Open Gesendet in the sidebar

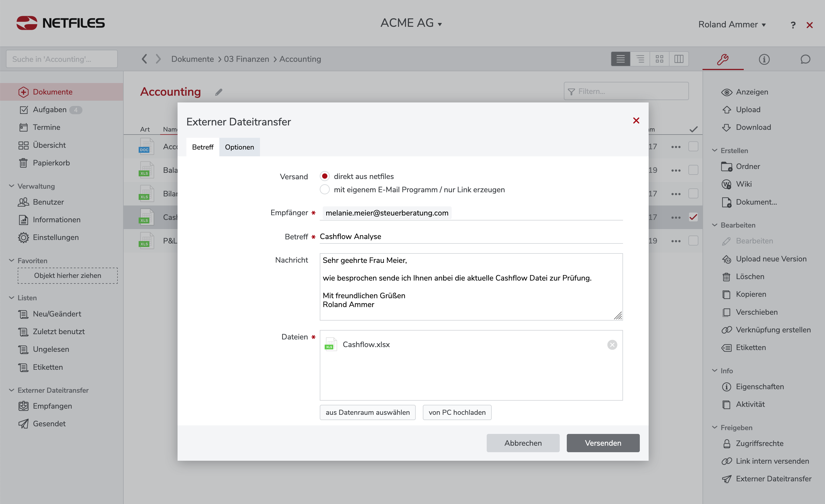tap(49, 424)
